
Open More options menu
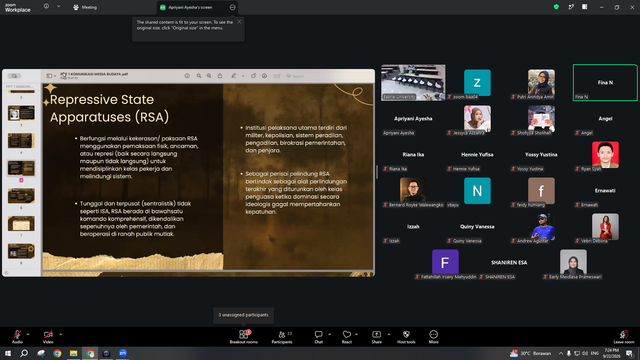point(433,337)
